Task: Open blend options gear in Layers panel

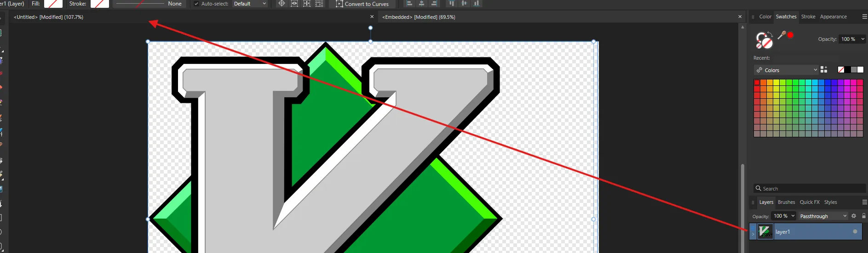Action: click(x=854, y=216)
